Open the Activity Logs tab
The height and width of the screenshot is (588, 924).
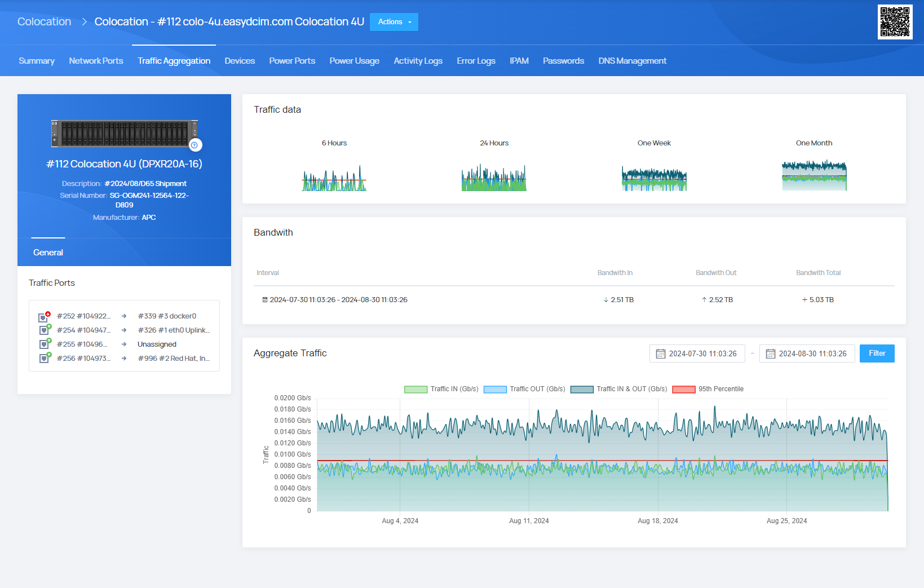pyautogui.click(x=418, y=61)
